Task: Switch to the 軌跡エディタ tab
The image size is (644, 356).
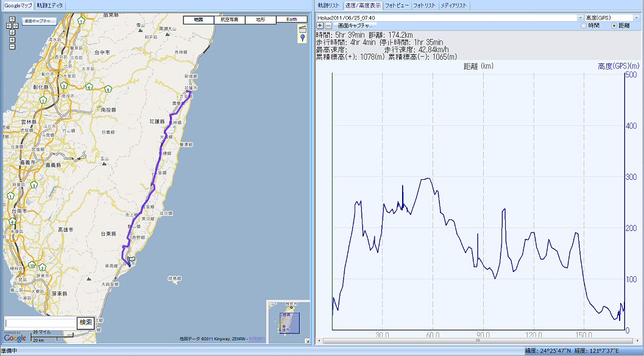Action: 50,5
